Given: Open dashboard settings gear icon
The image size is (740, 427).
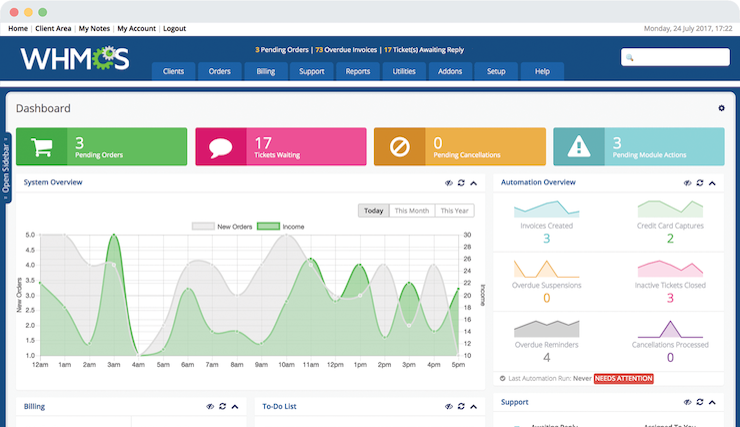Looking at the screenshot, I should point(721,108).
